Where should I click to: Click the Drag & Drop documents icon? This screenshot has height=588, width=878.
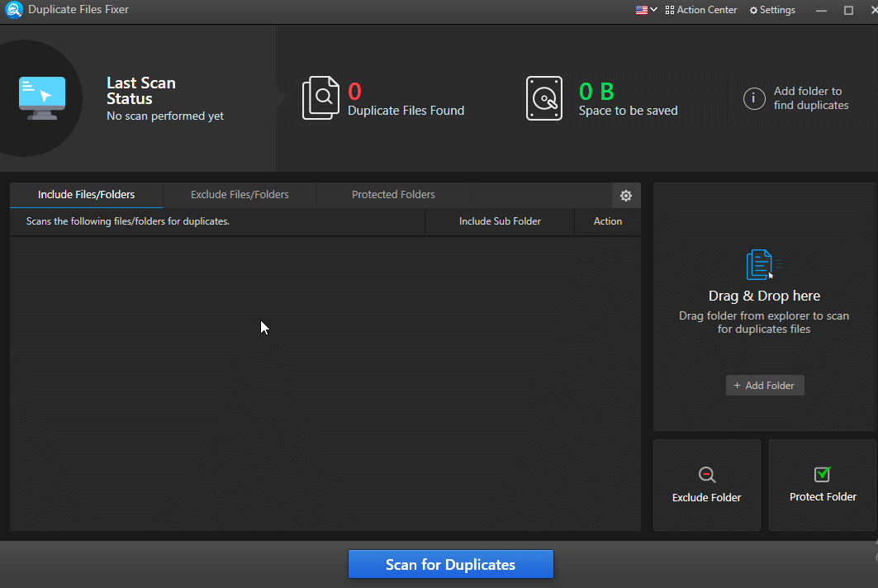coord(764,264)
